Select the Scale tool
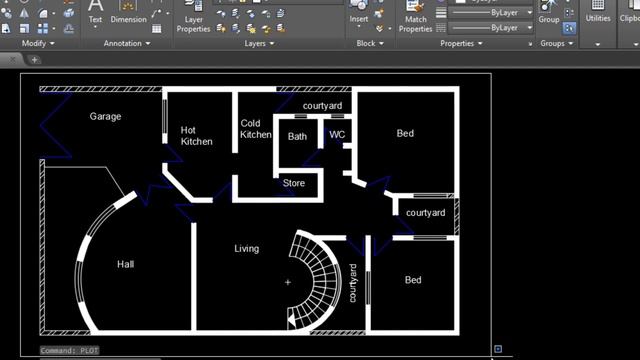This screenshot has height=360, width=640. [24, 29]
